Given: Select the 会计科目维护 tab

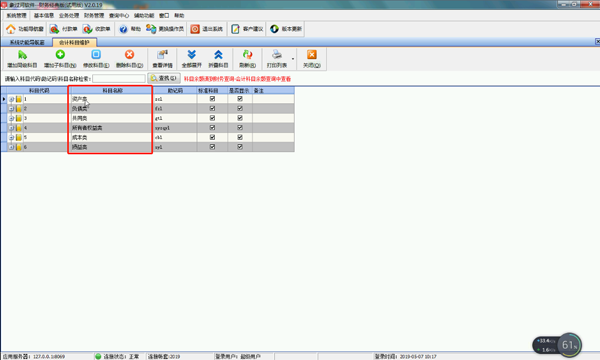Looking at the screenshot, I should tap(74, 42).
